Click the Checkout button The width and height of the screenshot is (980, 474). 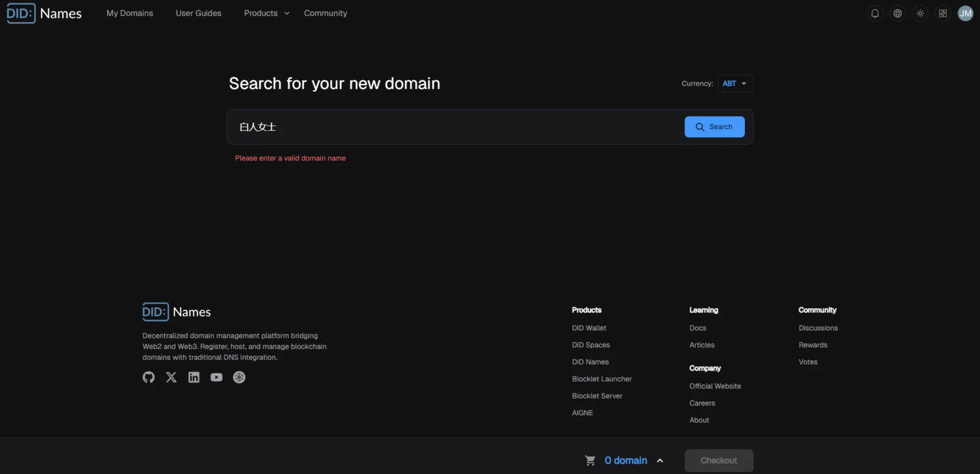(719, 461)
